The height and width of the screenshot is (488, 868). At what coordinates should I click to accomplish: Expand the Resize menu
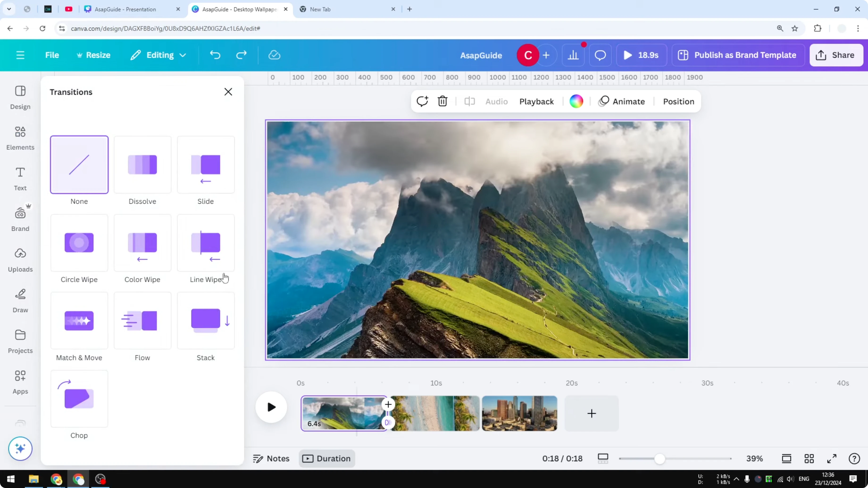coord(93,55)
